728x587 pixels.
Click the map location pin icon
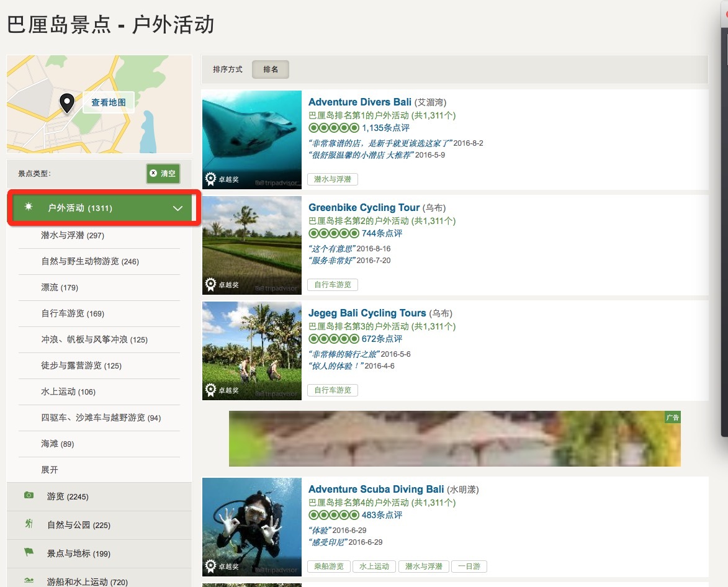67,102
